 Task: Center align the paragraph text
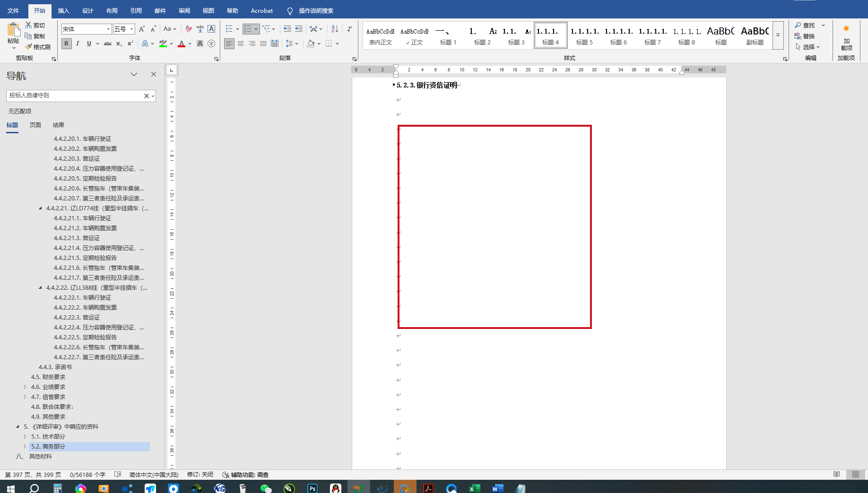(241, 43)
